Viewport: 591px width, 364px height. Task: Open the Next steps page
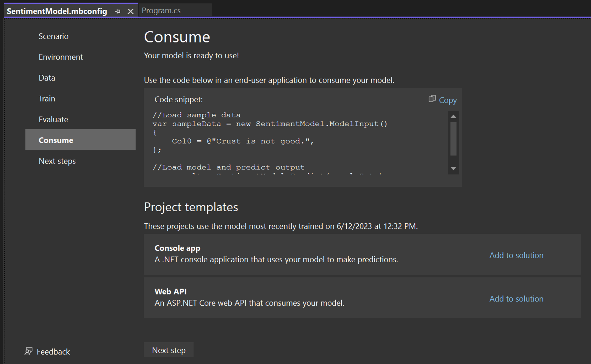click(x=57, y=161)
